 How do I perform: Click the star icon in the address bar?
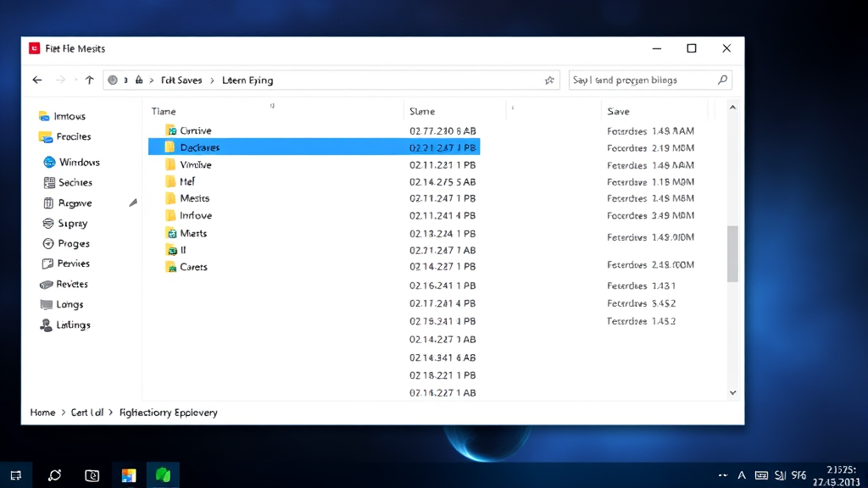[x=549, y=80]
